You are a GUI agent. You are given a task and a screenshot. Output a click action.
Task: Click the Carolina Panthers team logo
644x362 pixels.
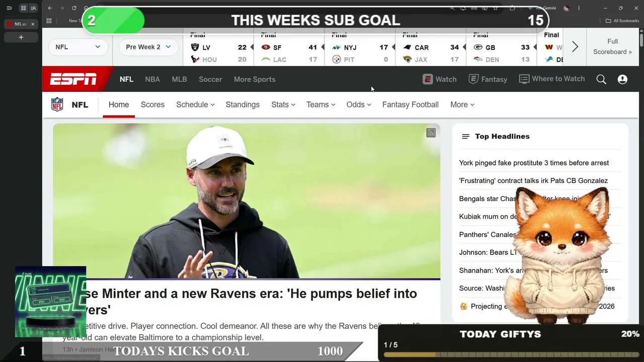click(408, 47)
